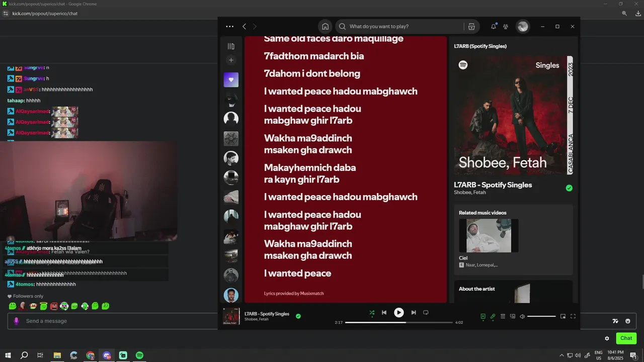
Task: Click lyric line '7dahom i dont belong'
Action: 312,73
